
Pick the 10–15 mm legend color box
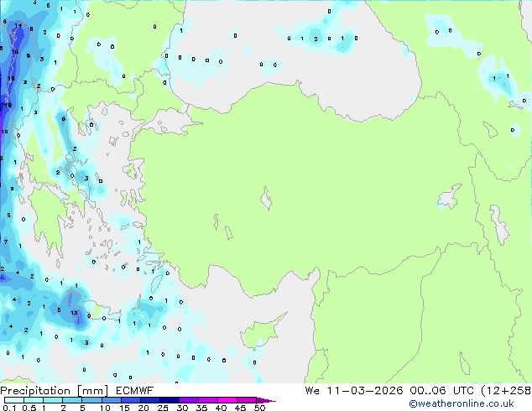[111, 400]
